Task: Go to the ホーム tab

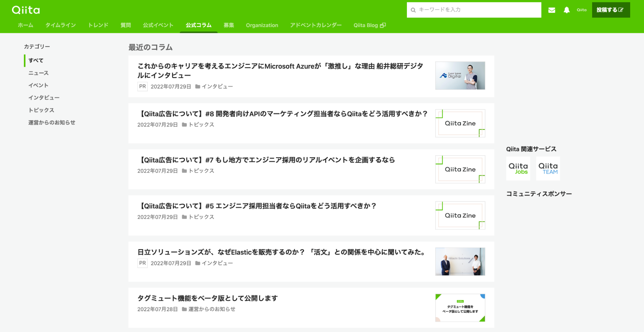Action: click(25, 25)
